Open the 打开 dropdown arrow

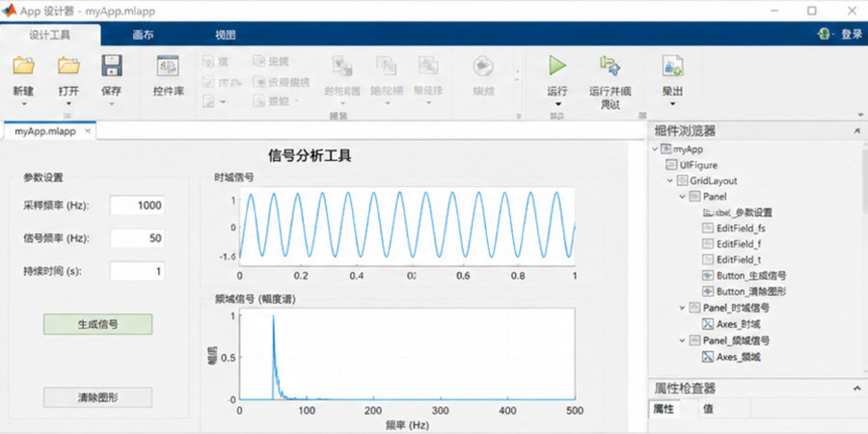pos(68,104)
